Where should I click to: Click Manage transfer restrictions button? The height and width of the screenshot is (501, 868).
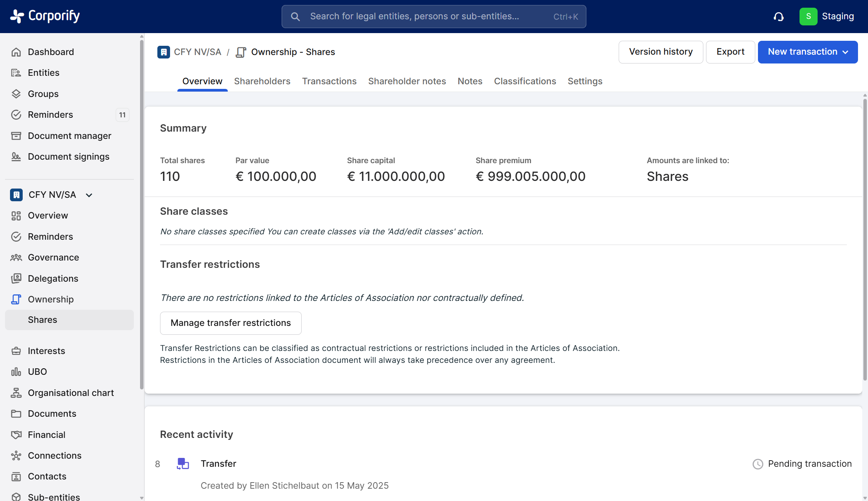click(x=230, y=323)
